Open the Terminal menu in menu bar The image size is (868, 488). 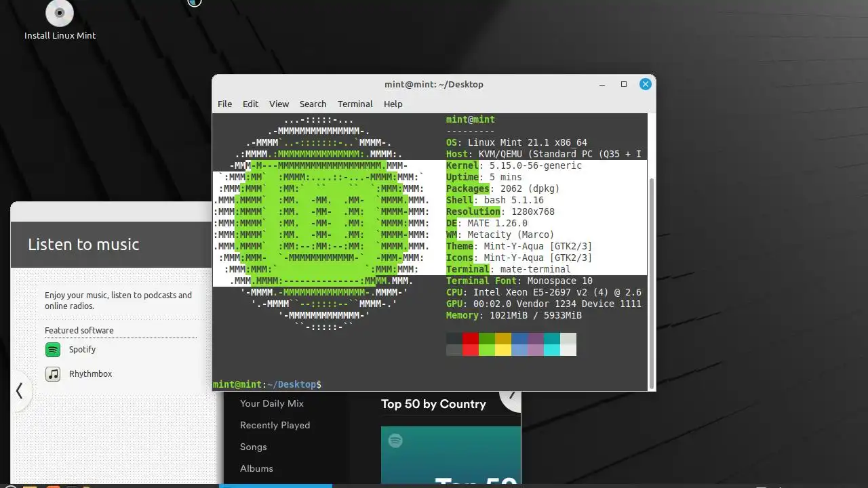(355, 104)
